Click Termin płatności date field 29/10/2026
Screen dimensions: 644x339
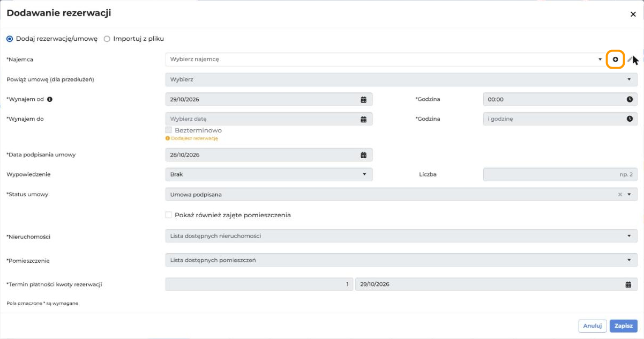(x=496, y=284)
